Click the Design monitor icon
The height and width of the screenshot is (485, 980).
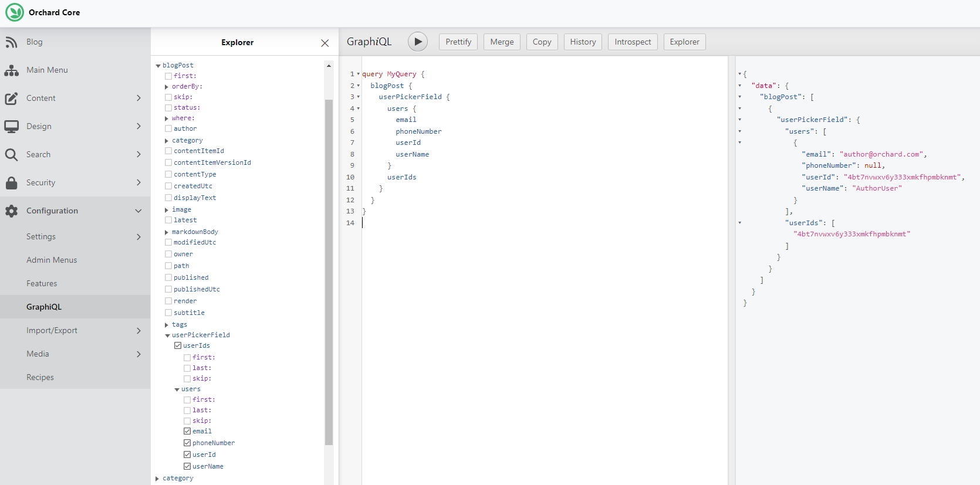pyautogui.click(x=11, y=127)
